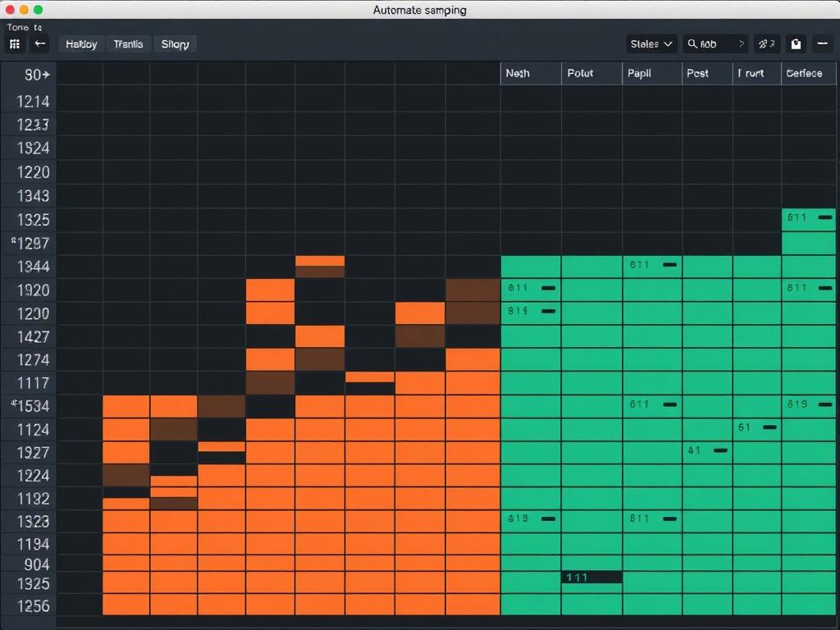Image resolution: width=840 pixels, height=630 pixels.
Task: Switch to the Trantis tab
Action: click(128, 44)
